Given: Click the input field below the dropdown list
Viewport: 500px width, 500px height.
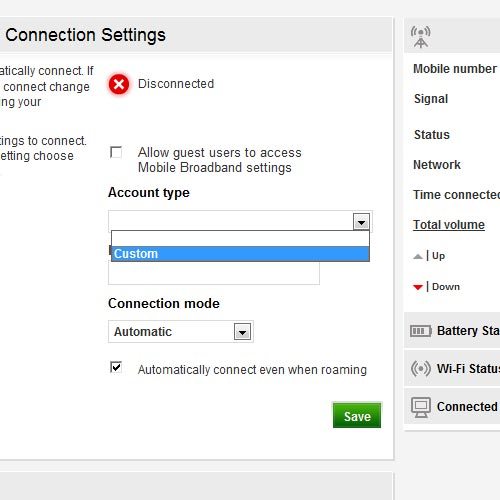Looking at the screenshot, I should click(214, 273).
